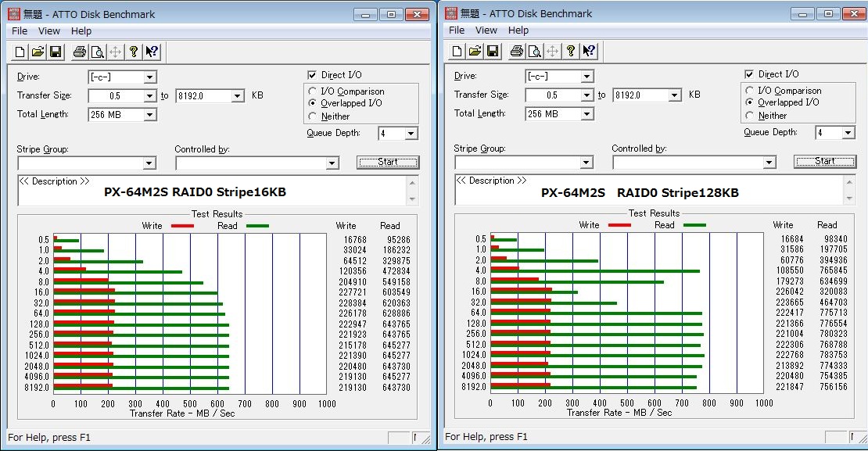This screenshot has height=451, width=868.
Task: Select Overlapped I/O radio in right window
Action: (750, 102)
